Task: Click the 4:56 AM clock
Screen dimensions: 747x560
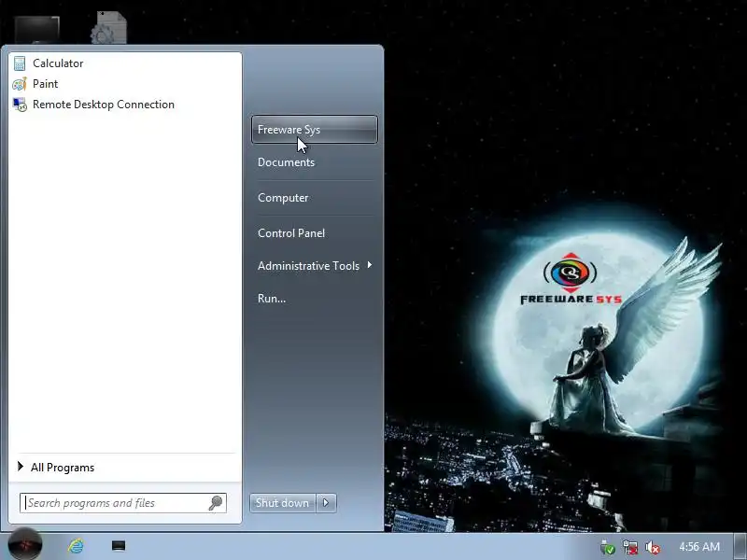Action: (698, 547)
